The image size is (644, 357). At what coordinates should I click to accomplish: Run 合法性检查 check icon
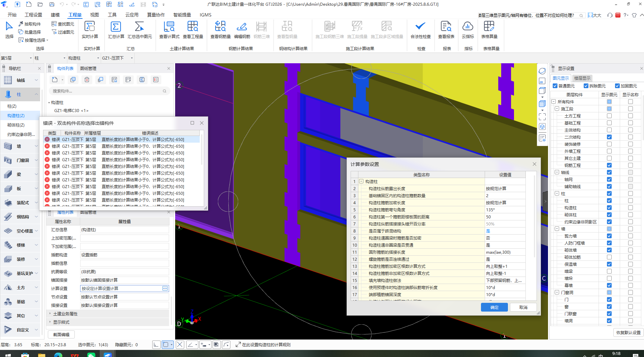coord(420,27)
